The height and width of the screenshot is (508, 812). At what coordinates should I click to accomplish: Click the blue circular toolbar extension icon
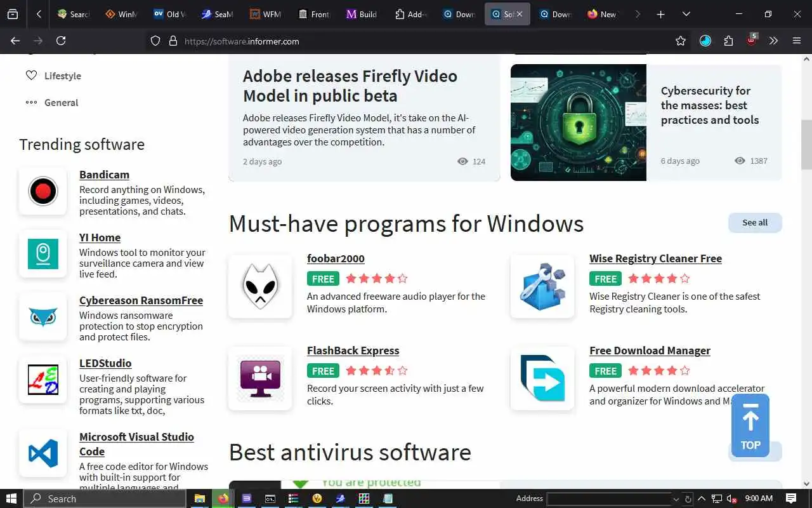[x=705, y=41]
